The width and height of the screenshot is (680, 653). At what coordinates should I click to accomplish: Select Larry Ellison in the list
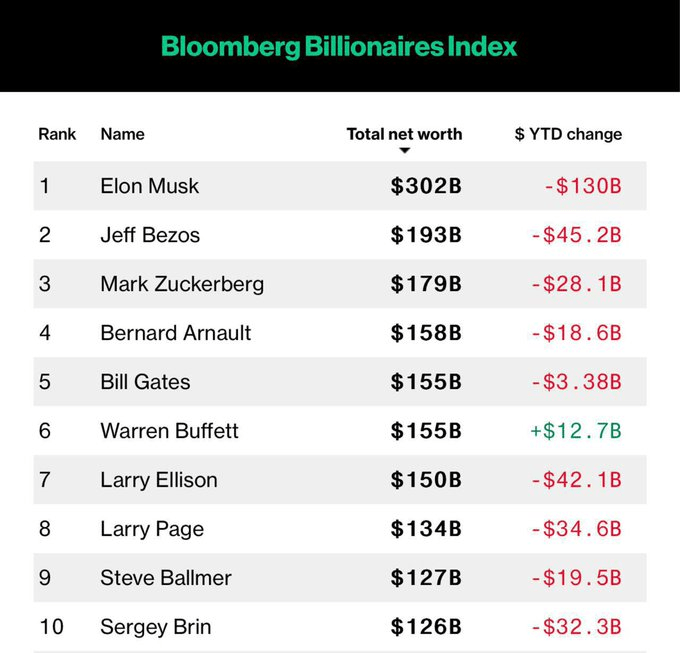[158, 480]
